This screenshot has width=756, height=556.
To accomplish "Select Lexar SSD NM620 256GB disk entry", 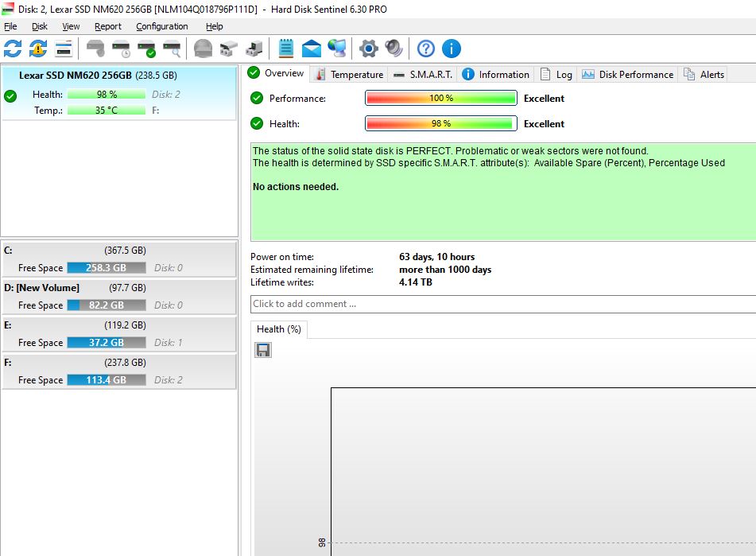I will click(x=119, y=92).
